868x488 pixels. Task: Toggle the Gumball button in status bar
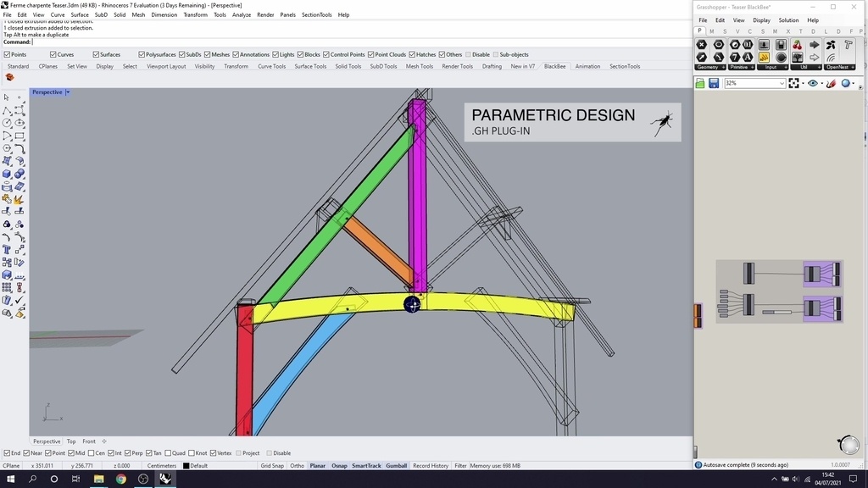pos(397,466)
